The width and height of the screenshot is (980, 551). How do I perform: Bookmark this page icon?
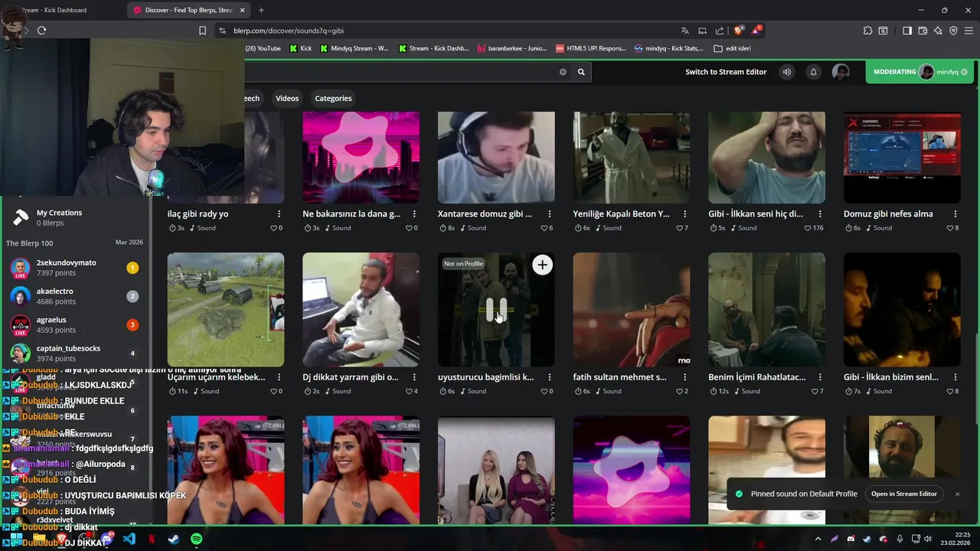202,31
